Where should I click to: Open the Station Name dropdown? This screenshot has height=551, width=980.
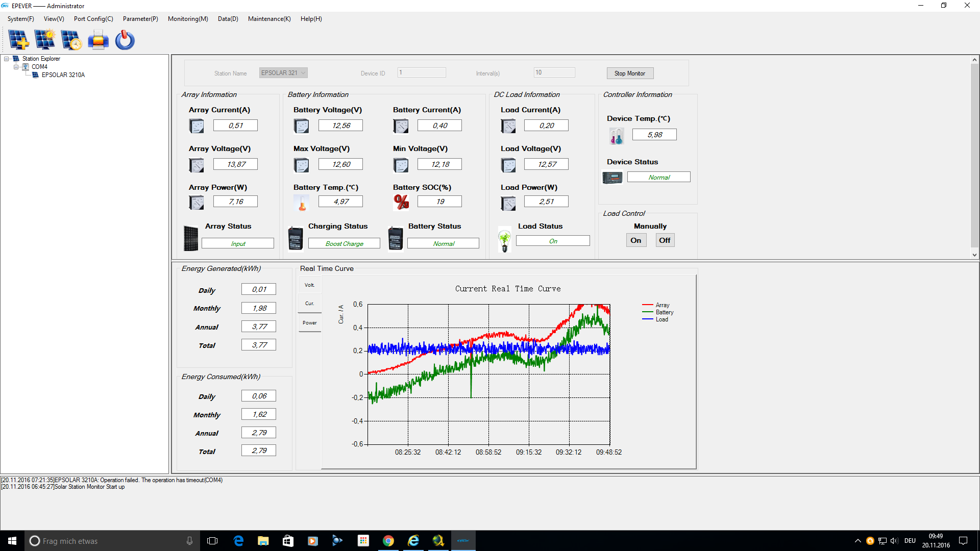click(303, 73)
